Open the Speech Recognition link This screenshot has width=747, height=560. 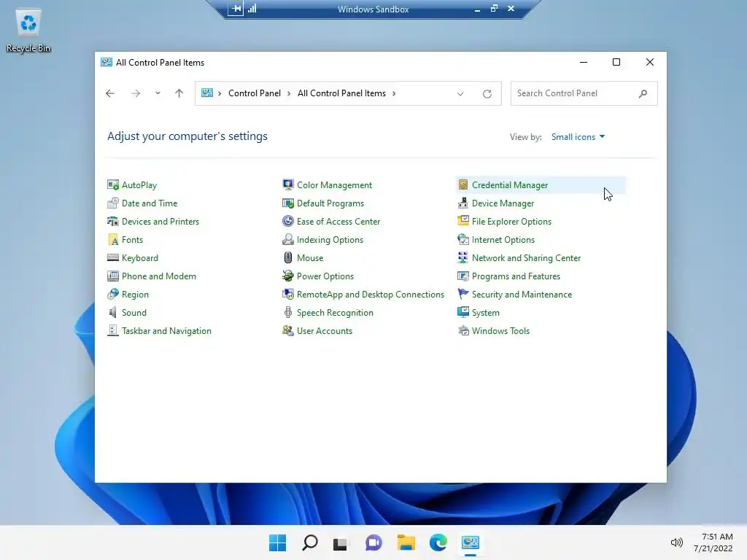point(335,313)
